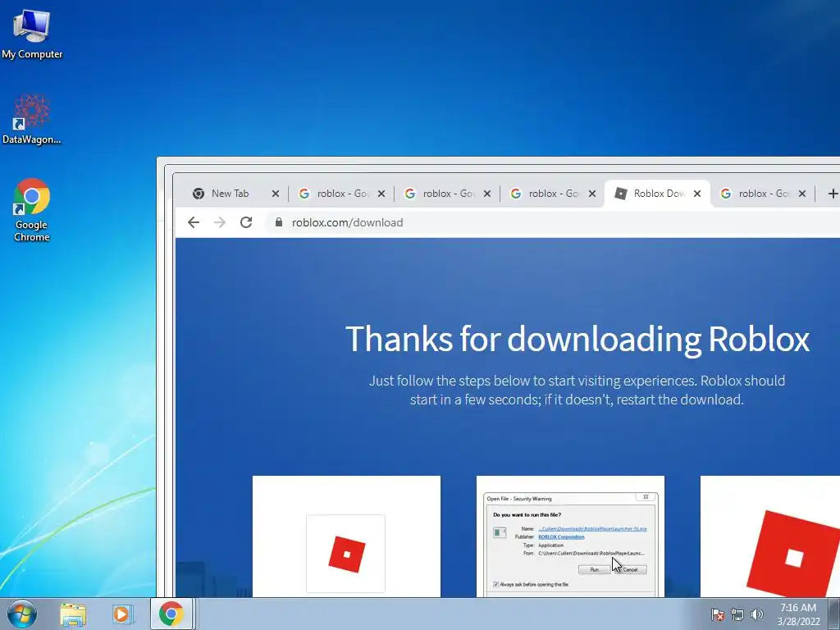
Task: Close the Roblox Download tab
Action: coord(697,194)
